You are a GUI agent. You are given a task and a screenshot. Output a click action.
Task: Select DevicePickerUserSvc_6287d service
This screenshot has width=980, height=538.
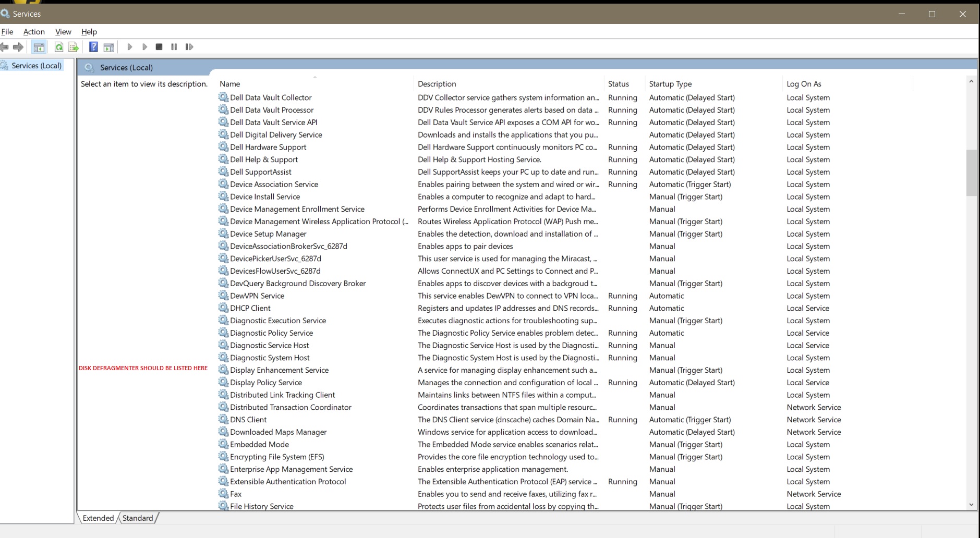coord(275,259)
